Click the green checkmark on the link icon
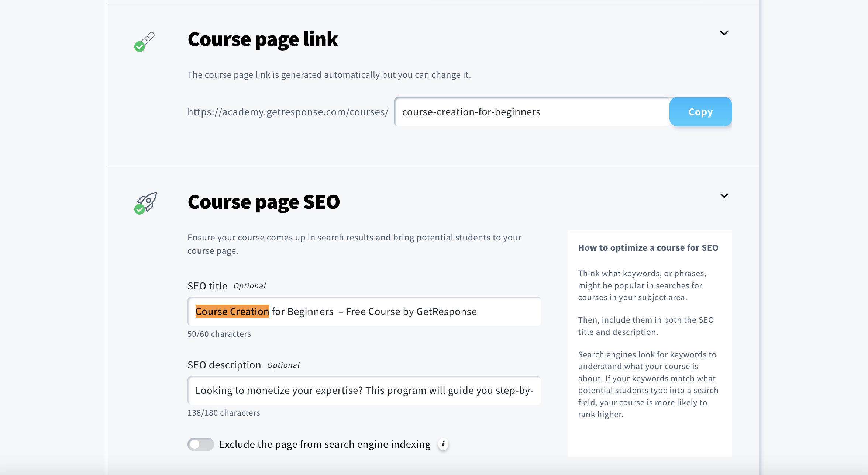868x475 pixels. pyautogui.click(x=140, y=47)
